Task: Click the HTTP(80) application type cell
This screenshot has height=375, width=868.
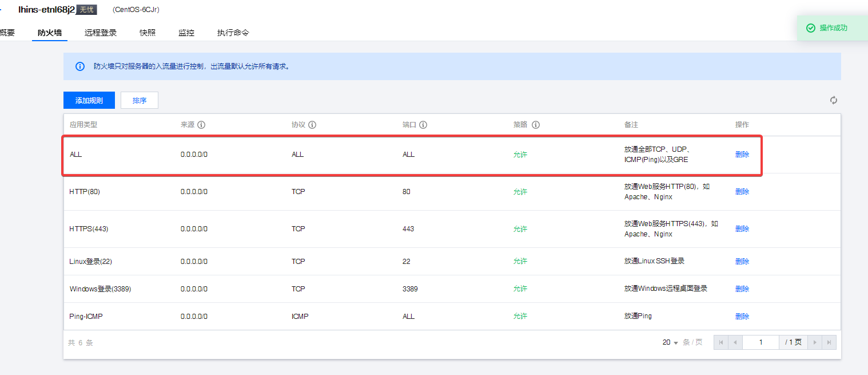Action: 85,192
